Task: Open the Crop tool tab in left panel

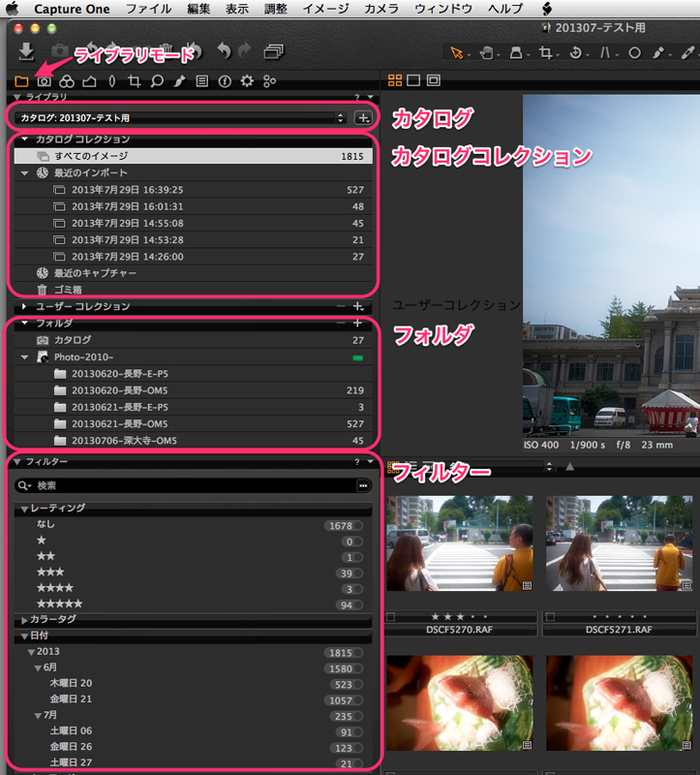Action: tap(135, 81)
